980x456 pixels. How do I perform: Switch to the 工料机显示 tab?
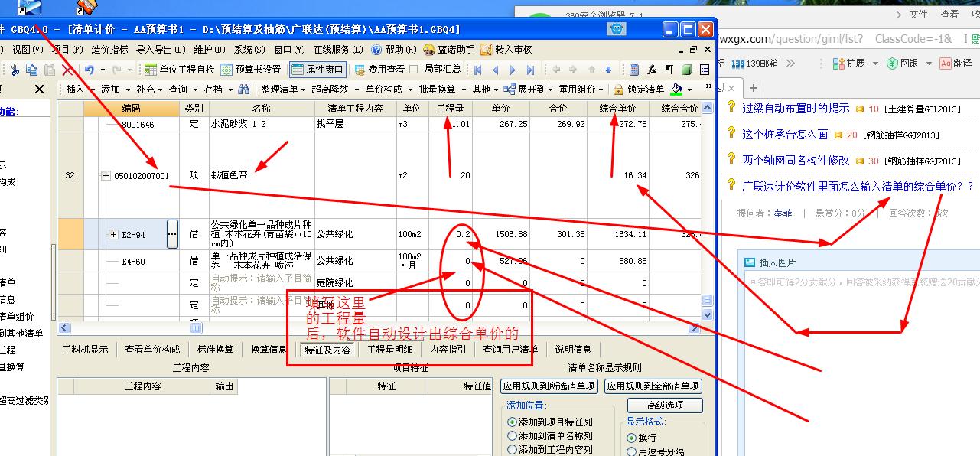(85, 350)
